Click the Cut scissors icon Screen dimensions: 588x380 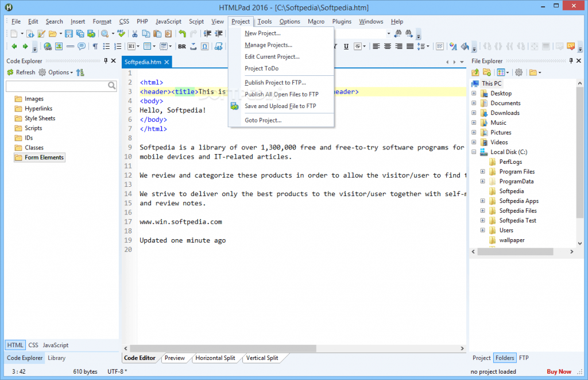coord(135,34)
